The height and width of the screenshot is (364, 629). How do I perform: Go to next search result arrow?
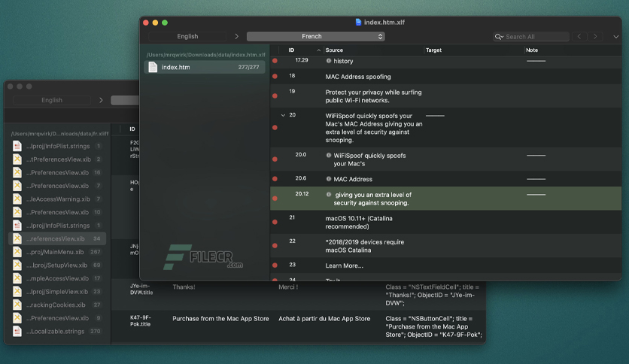coord(595,37)
